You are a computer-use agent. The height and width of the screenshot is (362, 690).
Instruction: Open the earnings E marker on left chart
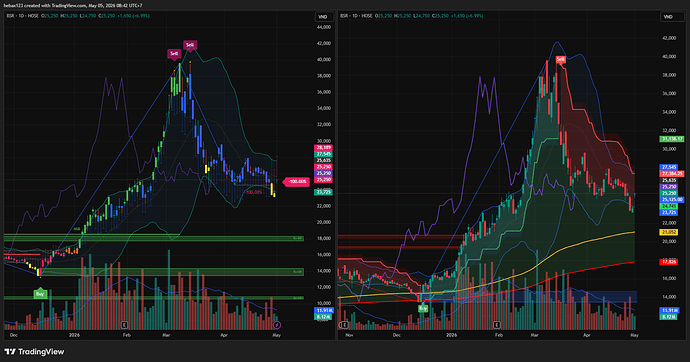125,325
